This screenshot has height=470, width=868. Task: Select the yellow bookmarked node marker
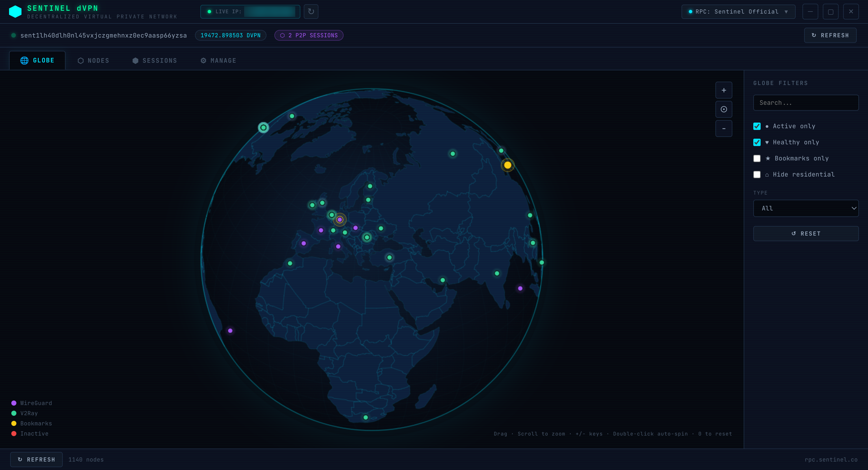click(507, 165)
